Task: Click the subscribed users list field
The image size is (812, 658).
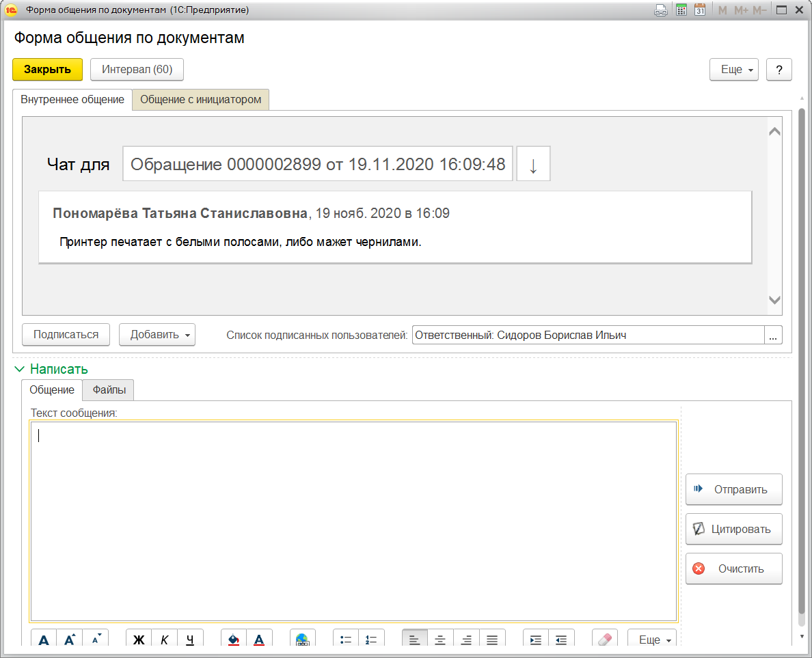Action: (588, 335)
